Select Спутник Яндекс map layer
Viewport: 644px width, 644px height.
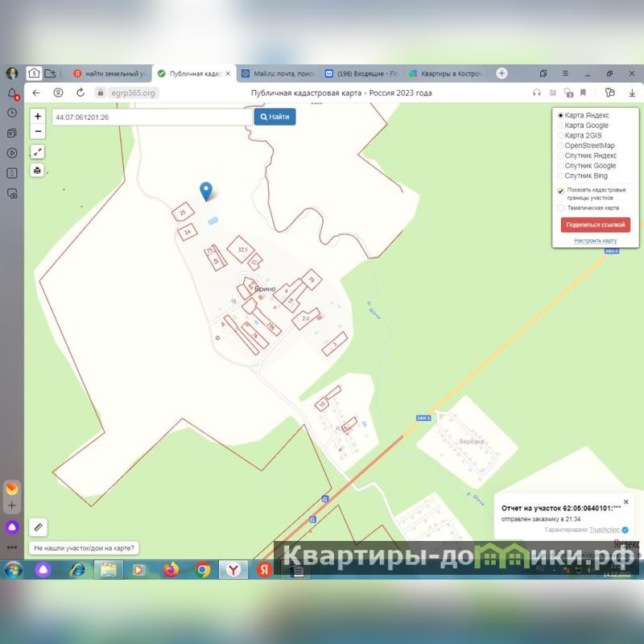[x=561, y=155]
